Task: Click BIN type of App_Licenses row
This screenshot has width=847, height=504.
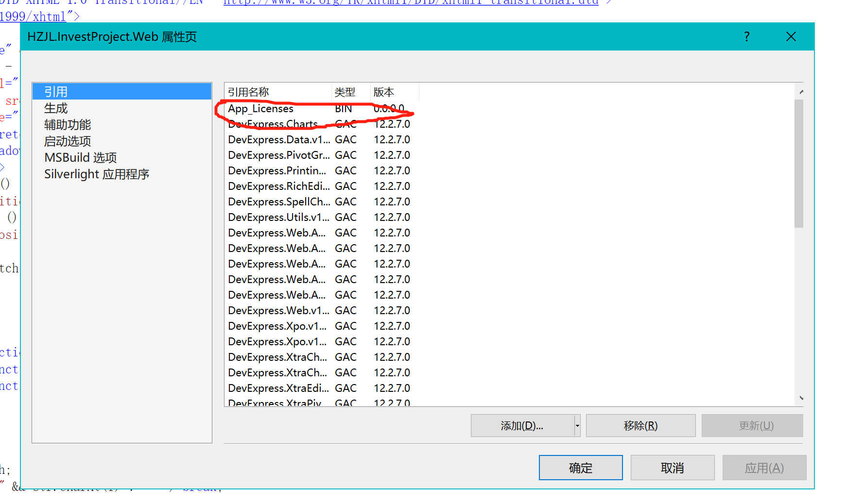Action: (343, 108)
